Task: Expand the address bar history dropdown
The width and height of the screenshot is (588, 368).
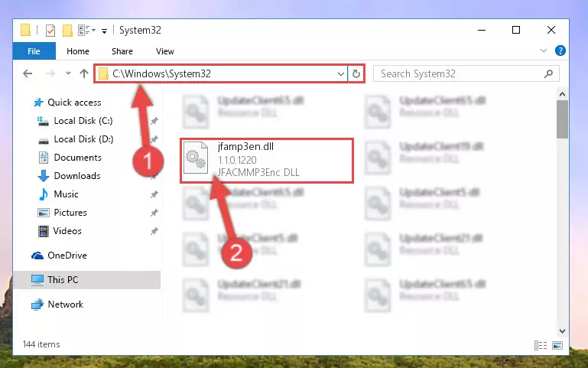Action: [340, 74]
